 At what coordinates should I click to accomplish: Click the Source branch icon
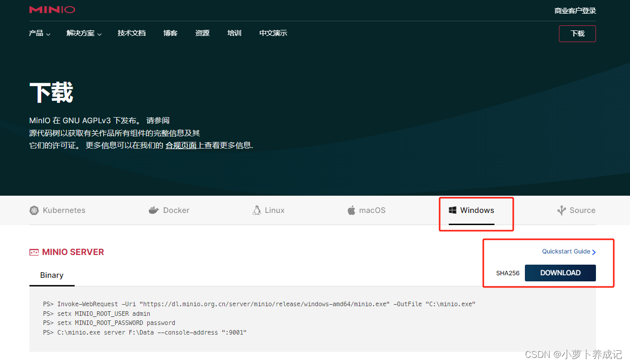[561, 210]
